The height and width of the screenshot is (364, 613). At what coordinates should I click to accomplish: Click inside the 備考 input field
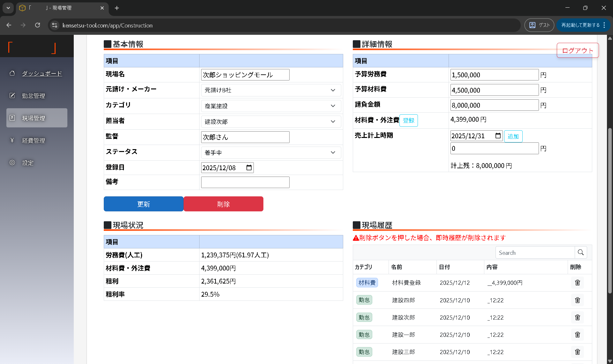coord(245,182)
